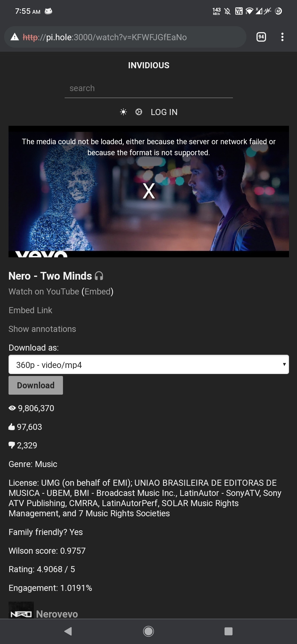
Task: Switch to audio mode via headphones icon
Action: (99, 276)
